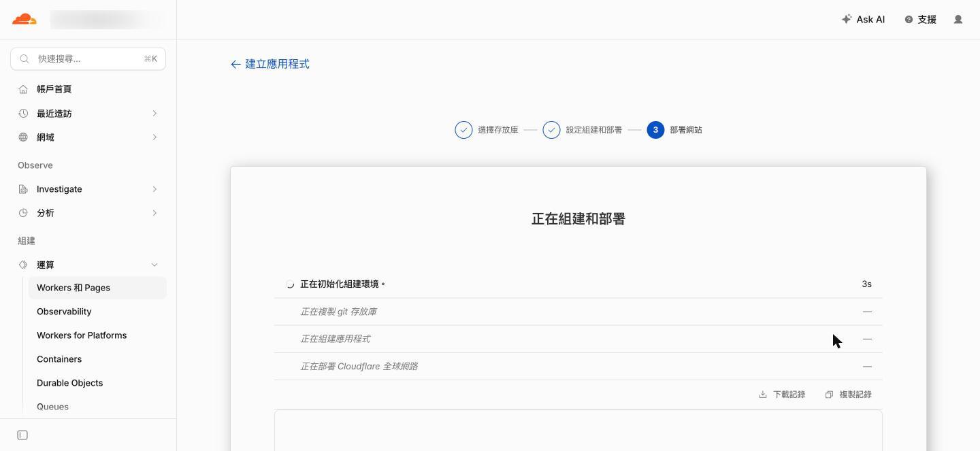Click step 設定組建和部署 checkmark circle
The width and height of the screenshot is (980, 451).
click(x=551, y=130)
